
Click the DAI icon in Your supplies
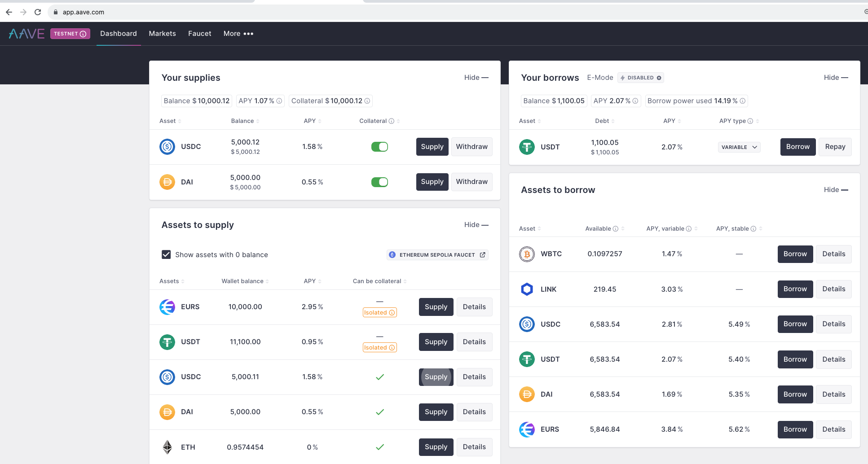tap(167, 182)
